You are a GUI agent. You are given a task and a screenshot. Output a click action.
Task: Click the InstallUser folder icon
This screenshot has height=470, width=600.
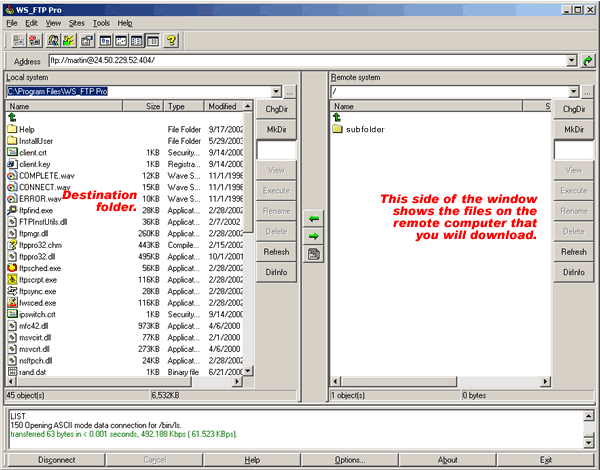12,140
